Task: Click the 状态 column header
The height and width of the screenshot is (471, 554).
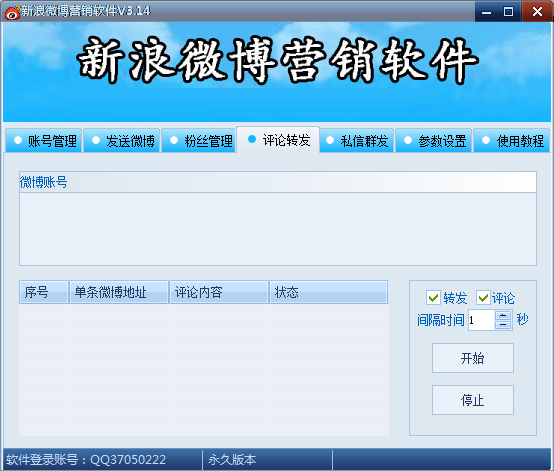Action: click(x=329, y=292)
